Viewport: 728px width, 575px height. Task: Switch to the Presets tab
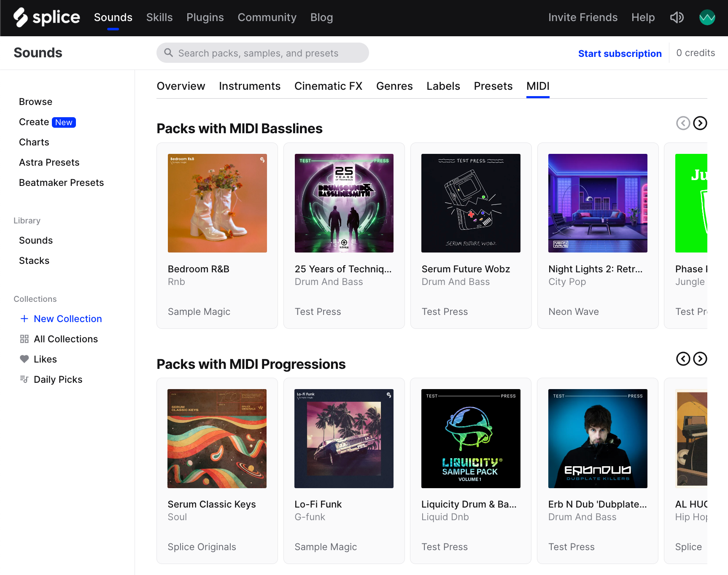point(493,86)
